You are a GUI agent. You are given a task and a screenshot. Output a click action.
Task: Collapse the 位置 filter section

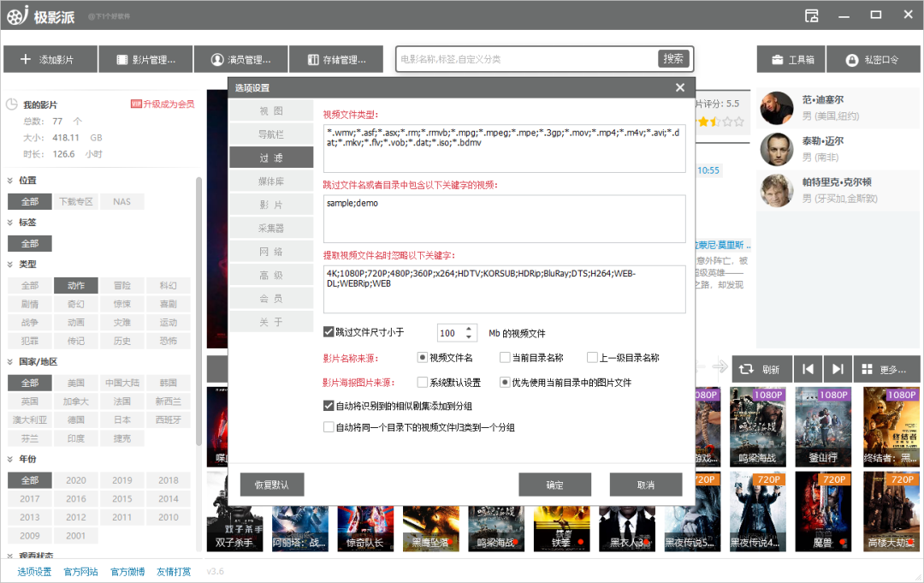coord(10,181)
